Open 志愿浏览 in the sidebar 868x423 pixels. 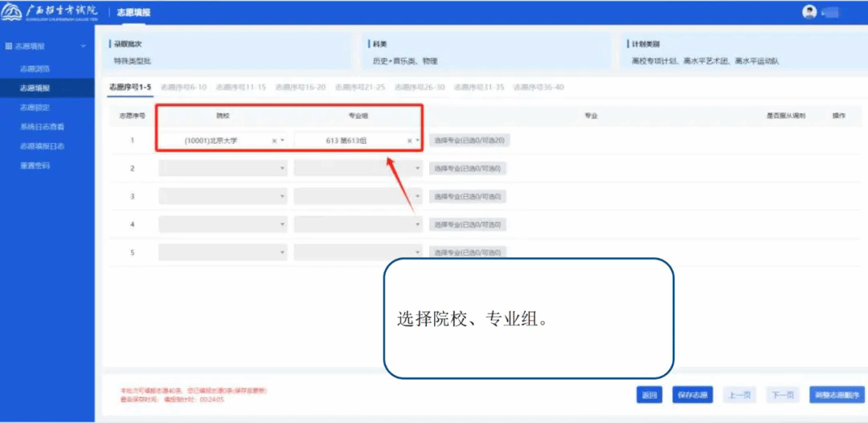pos(35,69)
